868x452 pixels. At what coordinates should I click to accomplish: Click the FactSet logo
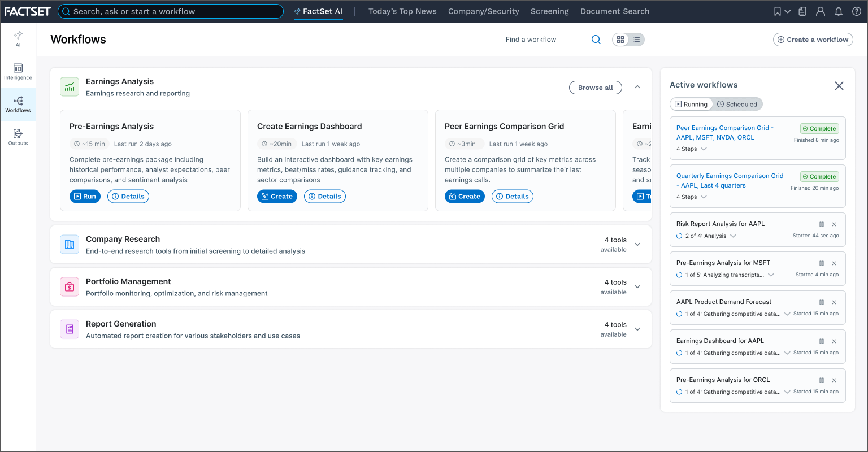27,11
